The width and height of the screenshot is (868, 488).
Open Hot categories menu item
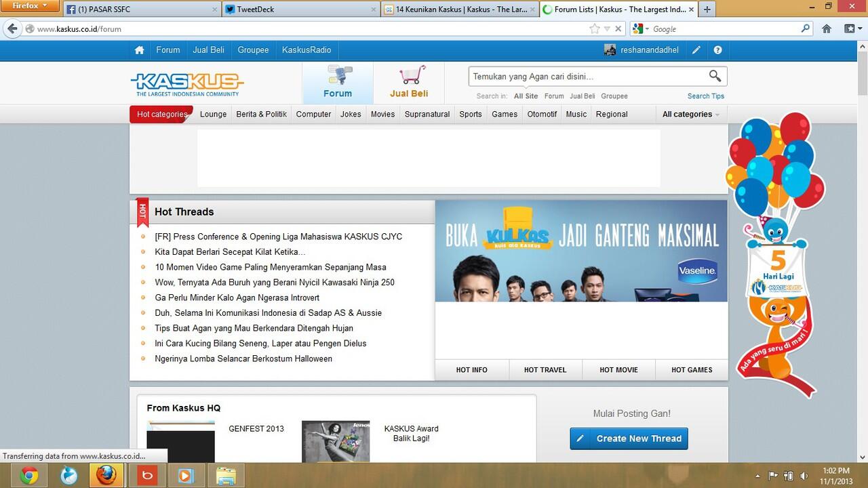click(x=161, y=114)
